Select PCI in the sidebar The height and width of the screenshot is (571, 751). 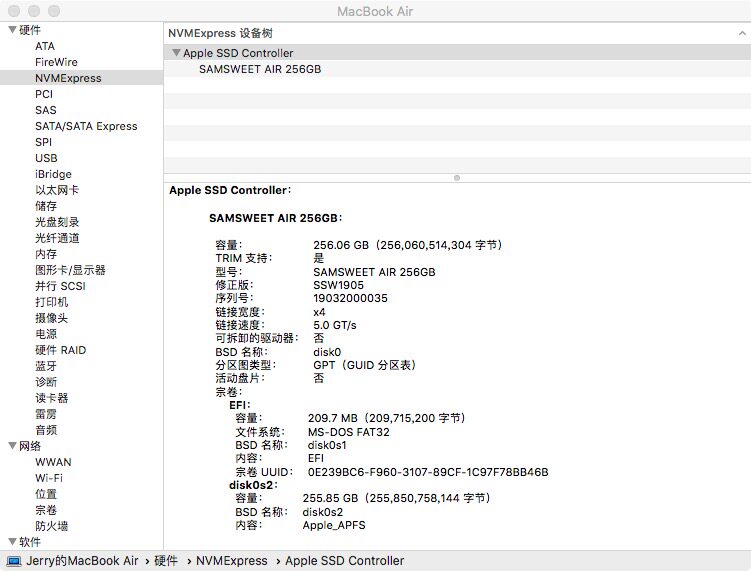click(44, 94)
